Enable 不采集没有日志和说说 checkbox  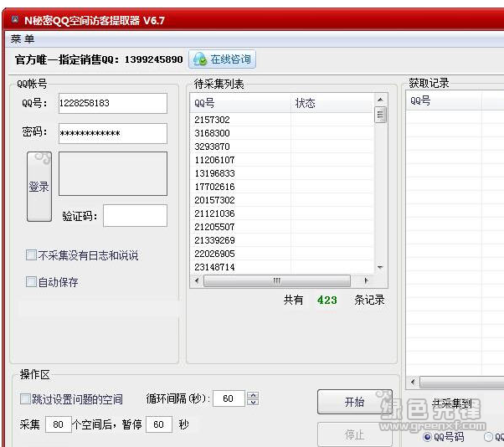(x=31, y=255)
